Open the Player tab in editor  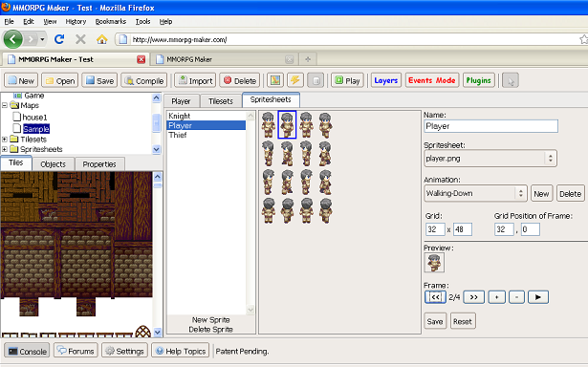(181, 101)
